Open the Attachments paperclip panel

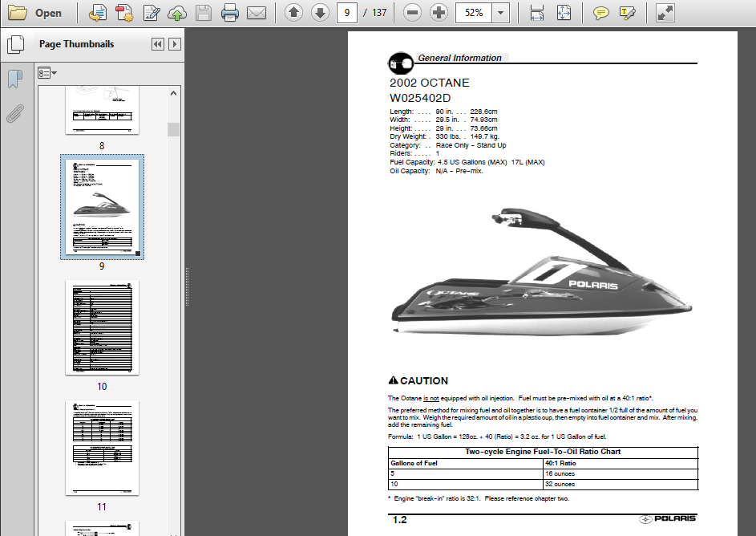tap(15, 114)
